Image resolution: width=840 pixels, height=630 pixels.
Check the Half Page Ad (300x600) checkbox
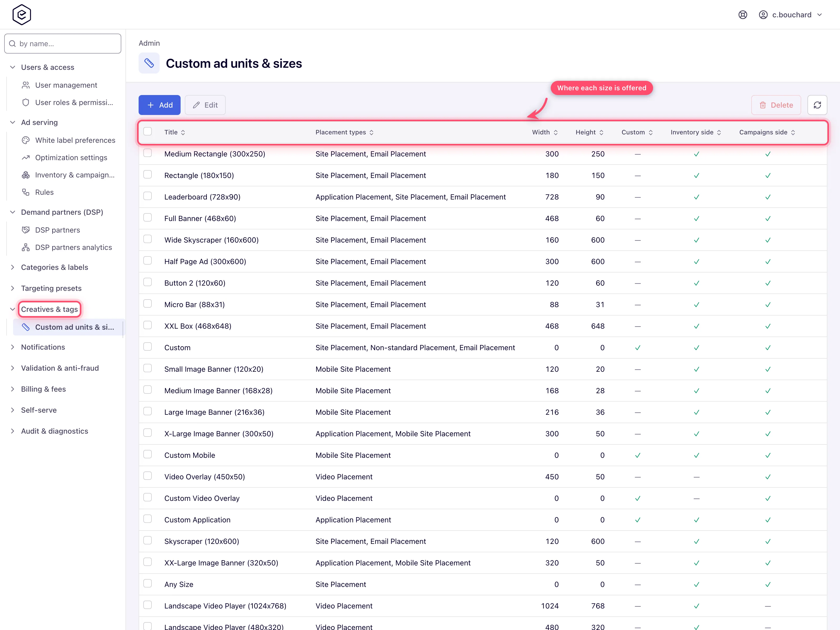pos(148,260)
